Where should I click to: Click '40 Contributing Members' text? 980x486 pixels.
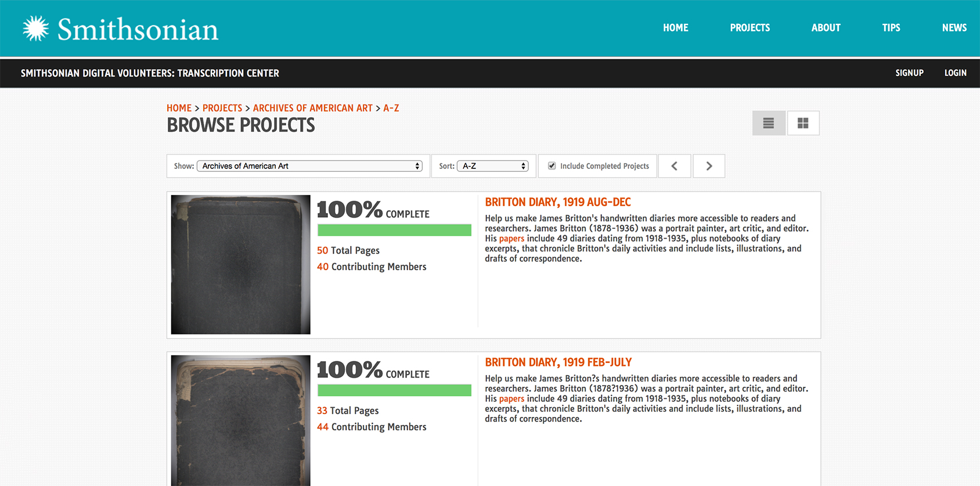[372, 267]
